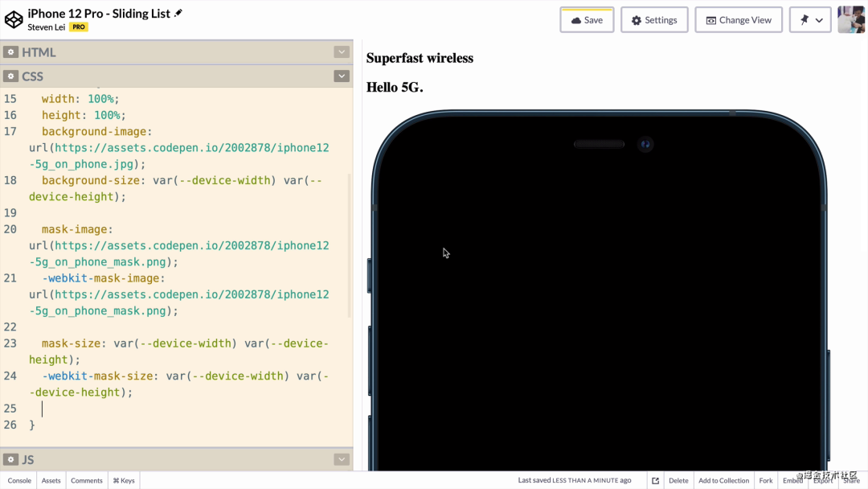Viewport: 868px width, 489px height.
Task: Open the Settings button
Action: point(654,20)
